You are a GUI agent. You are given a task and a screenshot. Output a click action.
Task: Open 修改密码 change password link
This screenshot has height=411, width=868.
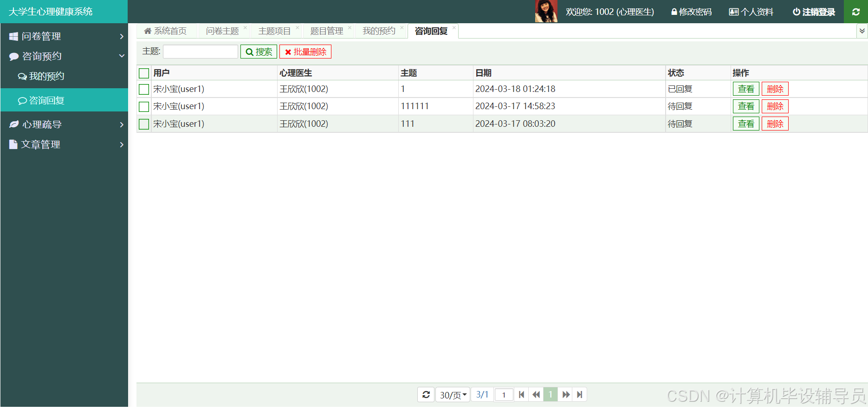pyautogui.click(x=691, y=12)
